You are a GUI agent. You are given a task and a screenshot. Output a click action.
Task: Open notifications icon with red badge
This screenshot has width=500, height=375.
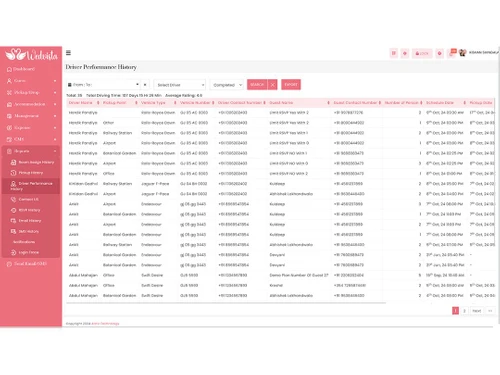click(x=451, y=53)
